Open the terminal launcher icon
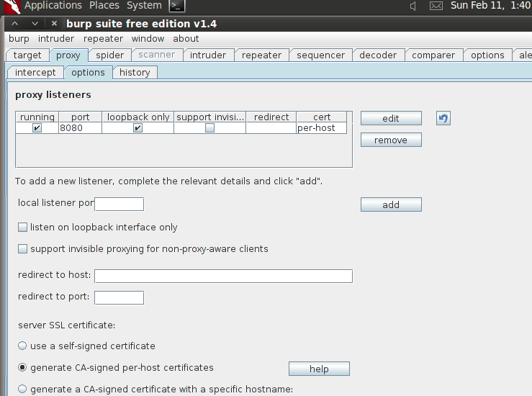Viewport: 532px width, 396px height. click(x=177, y=6)
